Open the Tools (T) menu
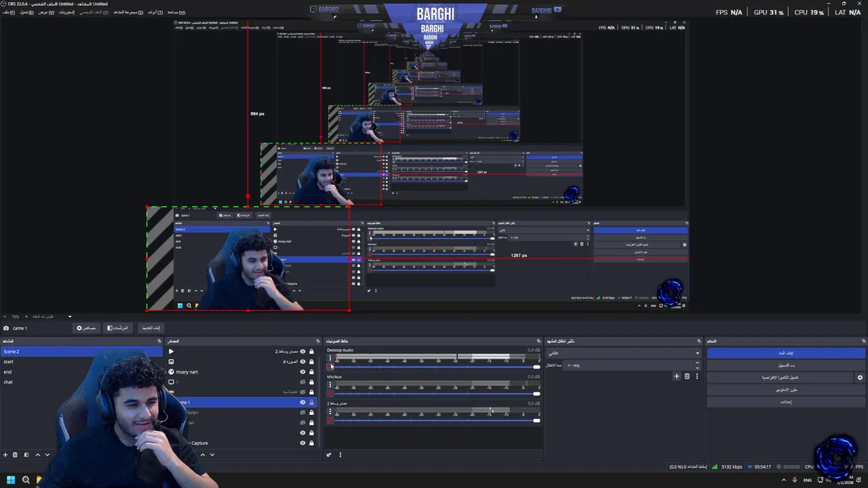This screenshot has height=488, width=868. [155, 12]
